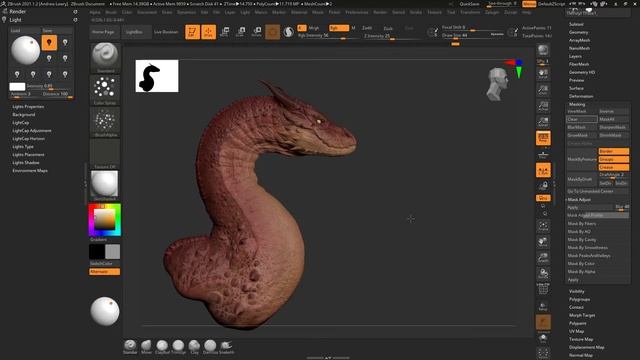Collapse the Masking section

coord(577,104)
